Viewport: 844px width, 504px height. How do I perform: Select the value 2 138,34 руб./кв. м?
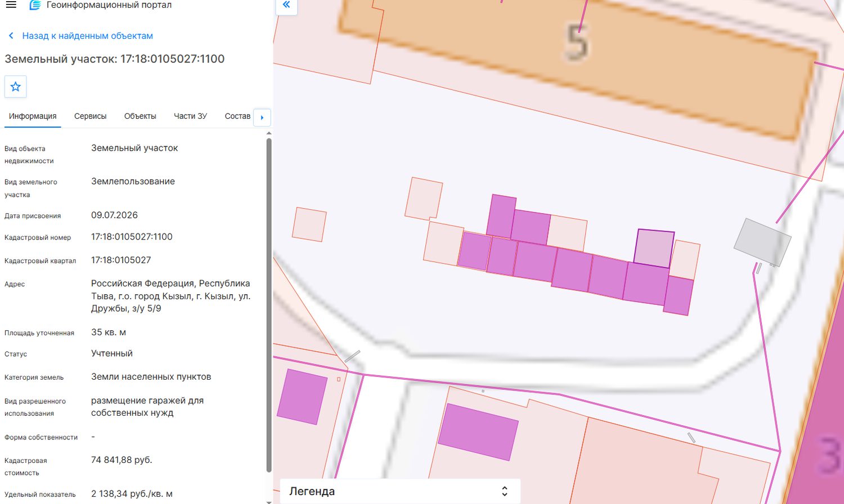pyautogui.click(x=132, y=494)
